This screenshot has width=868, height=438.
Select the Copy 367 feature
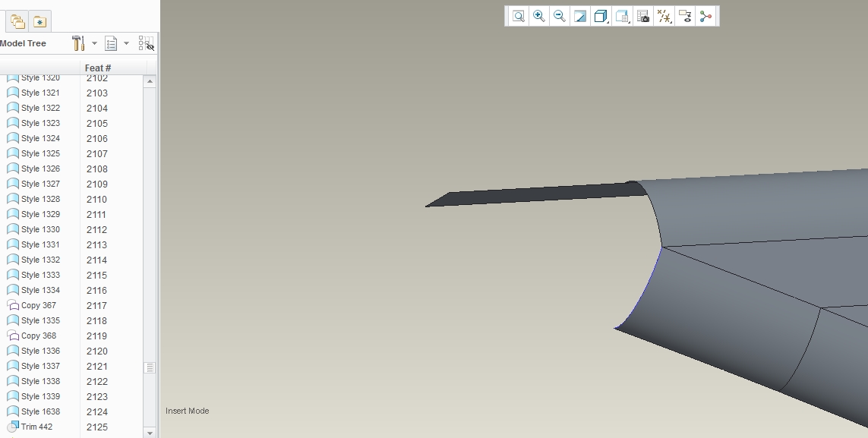[x=39, y=305]
